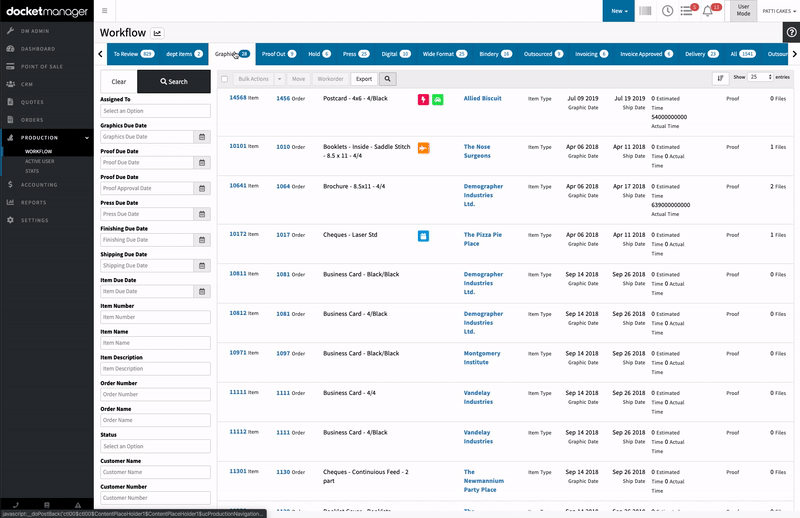The image size is (800, 518).
Task: Click the magnifier button next to Export
Action: pyautogui.click(x=388, y=79)
